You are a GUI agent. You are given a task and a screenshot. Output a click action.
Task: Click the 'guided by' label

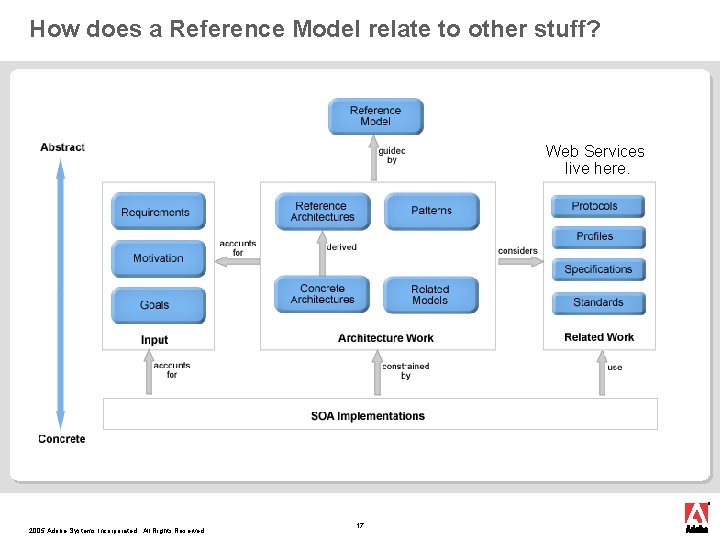(x=392, y=155)
